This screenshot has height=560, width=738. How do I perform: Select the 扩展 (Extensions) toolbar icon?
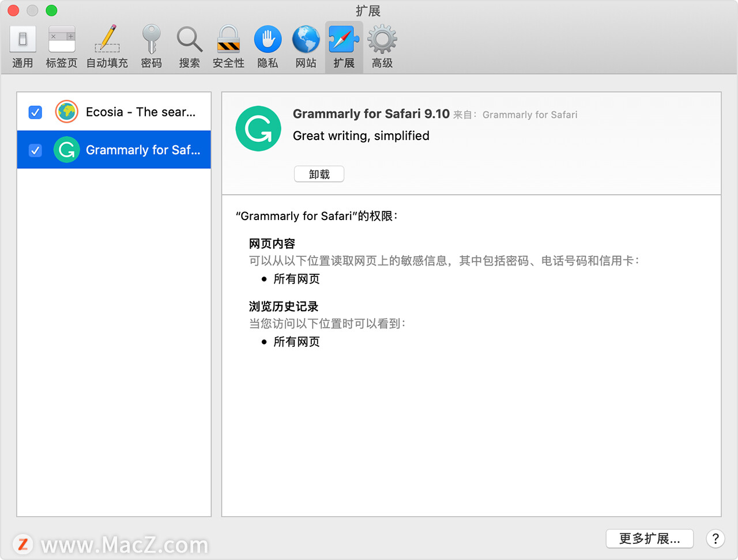tap(344, 39)
